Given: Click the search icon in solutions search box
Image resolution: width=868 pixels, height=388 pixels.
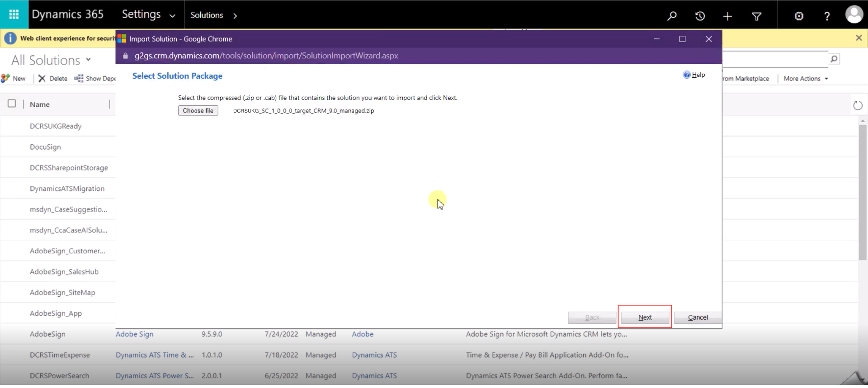Looking at the screenshot, I should [x=834, y=59].
